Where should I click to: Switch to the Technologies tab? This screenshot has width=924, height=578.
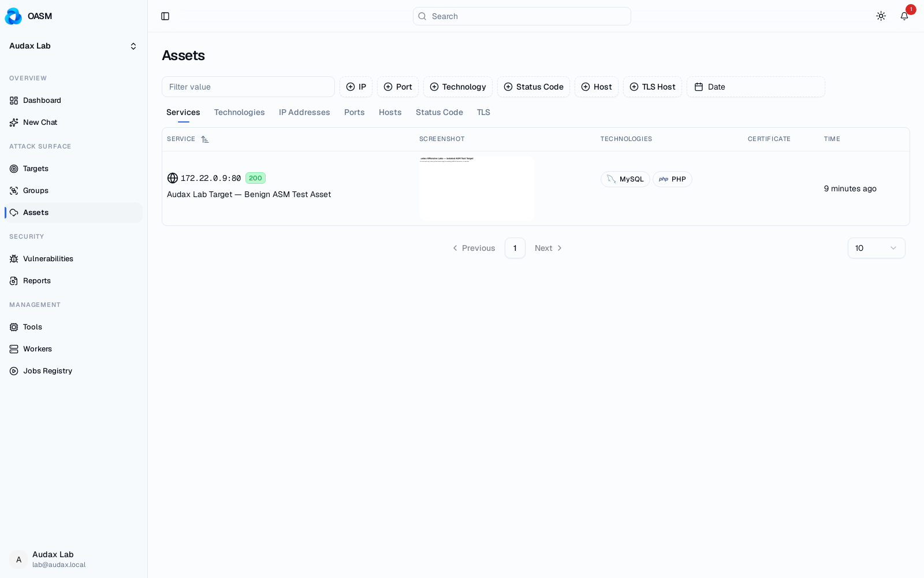coord(239,113)
